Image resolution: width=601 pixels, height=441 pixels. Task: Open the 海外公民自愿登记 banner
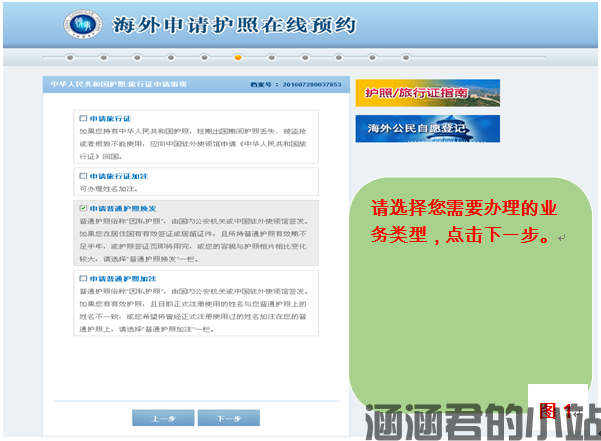coord(428,129)
